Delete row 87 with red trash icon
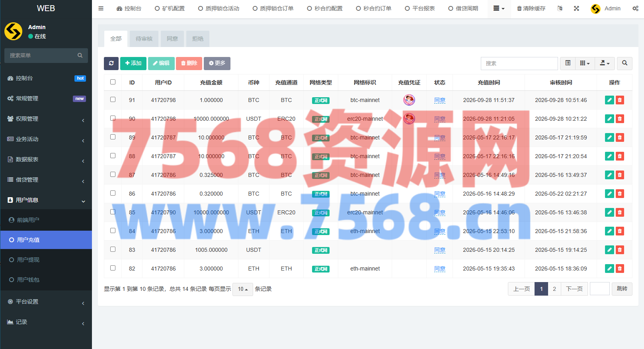Viewport: 644px width, 349px height. [620, 175]
